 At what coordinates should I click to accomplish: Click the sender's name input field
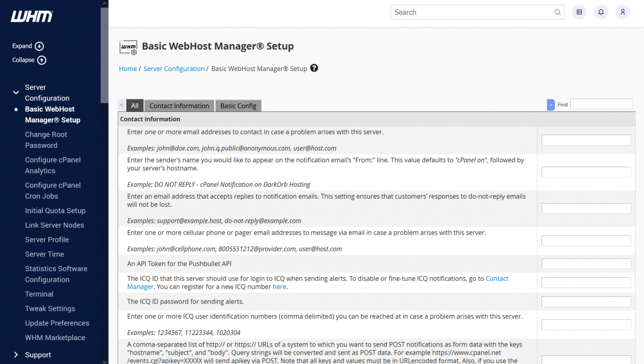586,172
